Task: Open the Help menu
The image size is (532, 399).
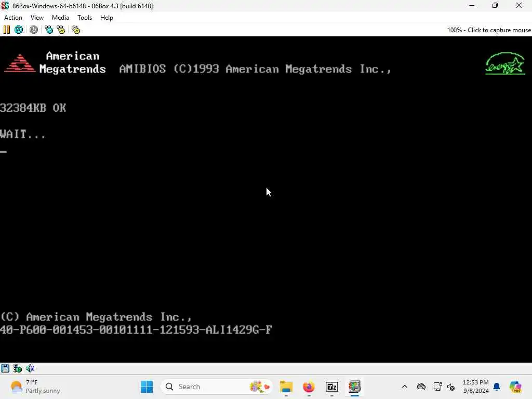Action: 107,18
